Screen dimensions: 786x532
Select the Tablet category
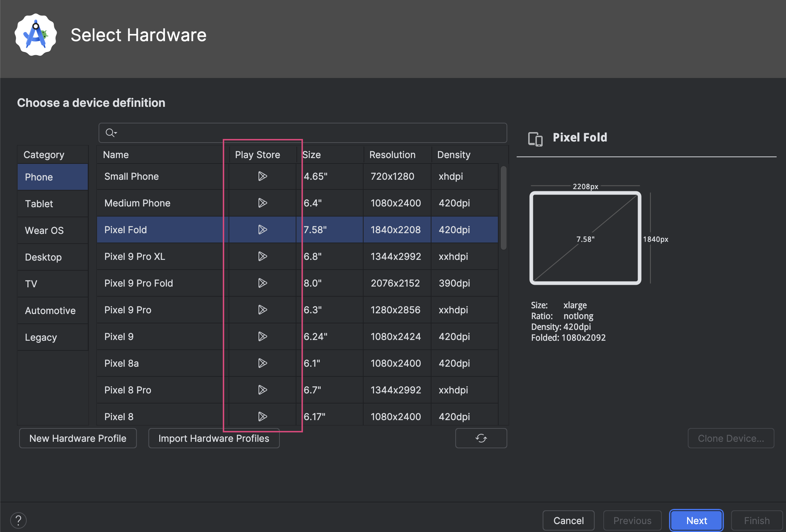(39, 204)
